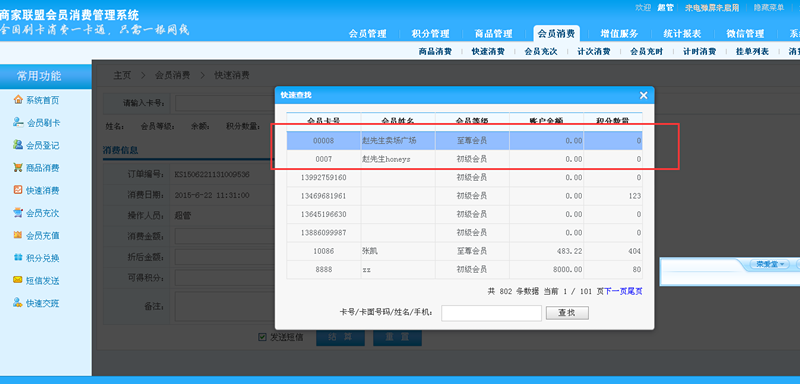Select 计次消费 in the submenu
Screen dimensions: 800x384
pyautogui.click(x=593, y=52)
